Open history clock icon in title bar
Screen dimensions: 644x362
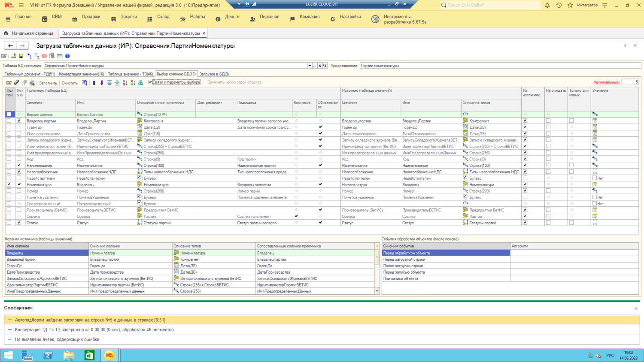click(x=559, y=5)
